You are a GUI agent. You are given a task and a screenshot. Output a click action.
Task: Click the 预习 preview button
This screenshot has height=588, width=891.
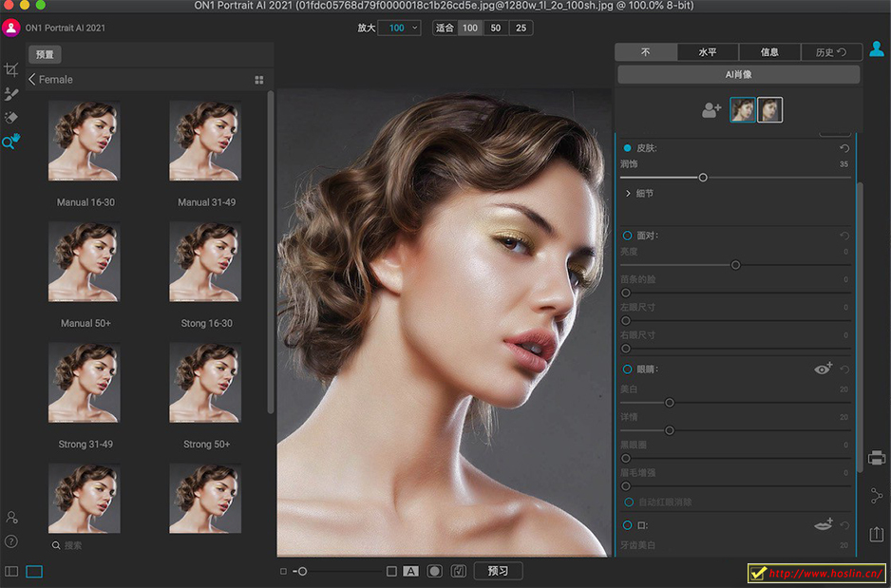(x=498, y=571)
